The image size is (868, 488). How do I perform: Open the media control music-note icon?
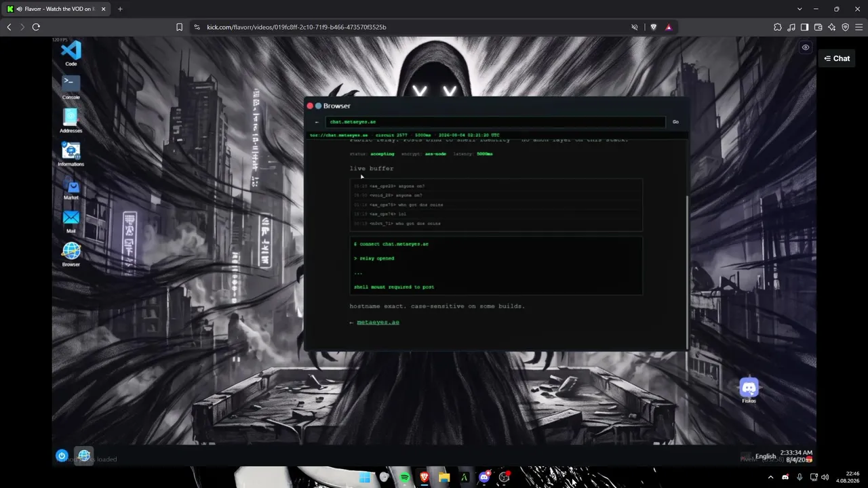click(791, 27)
